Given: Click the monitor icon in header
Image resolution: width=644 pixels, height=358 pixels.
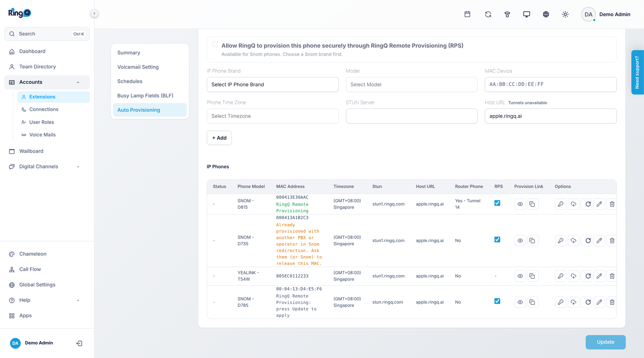Looking at the screenshot, I should 526,14.
